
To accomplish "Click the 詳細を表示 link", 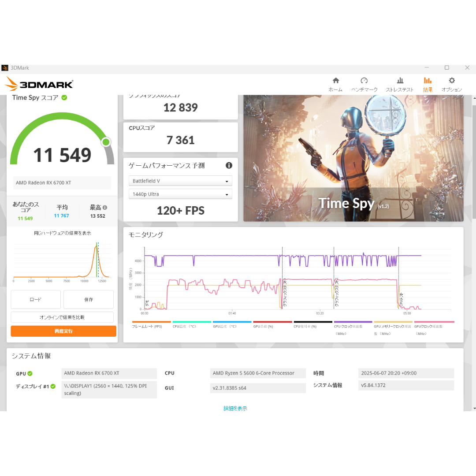I will [235, 408].
